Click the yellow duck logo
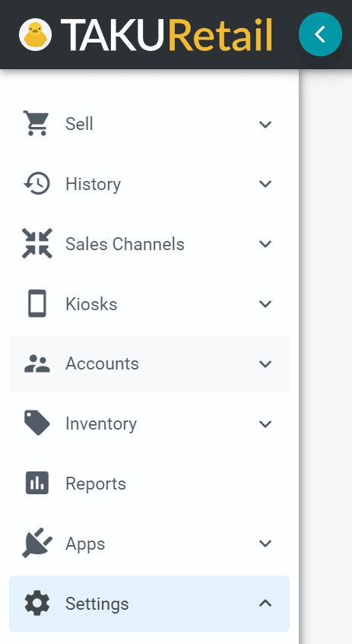 pyautogui.click(x=35, y=34)
